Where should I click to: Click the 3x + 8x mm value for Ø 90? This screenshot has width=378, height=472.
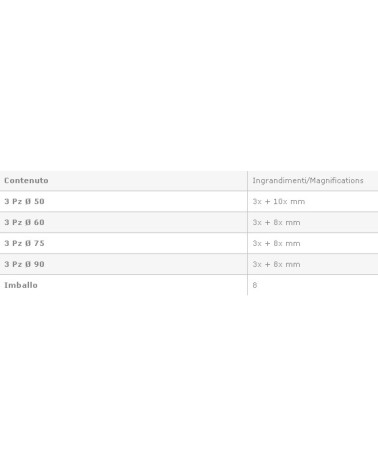276,264
